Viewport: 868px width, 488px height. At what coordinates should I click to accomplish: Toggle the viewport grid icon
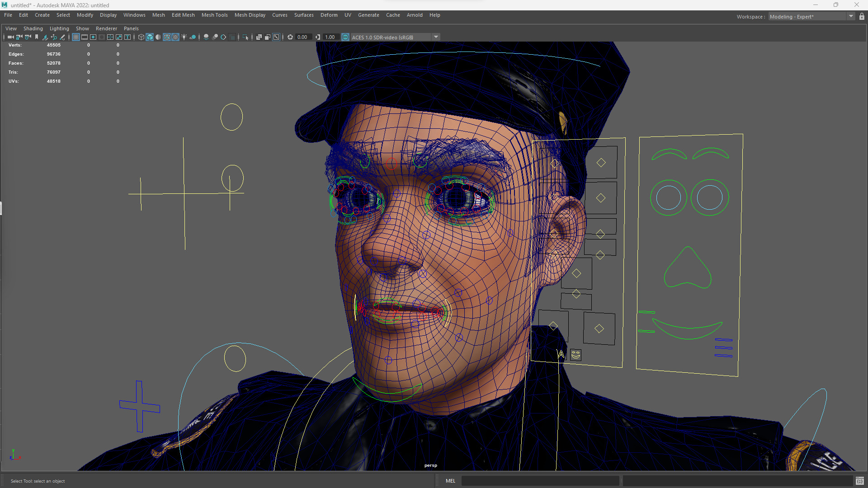pos(76,37)
